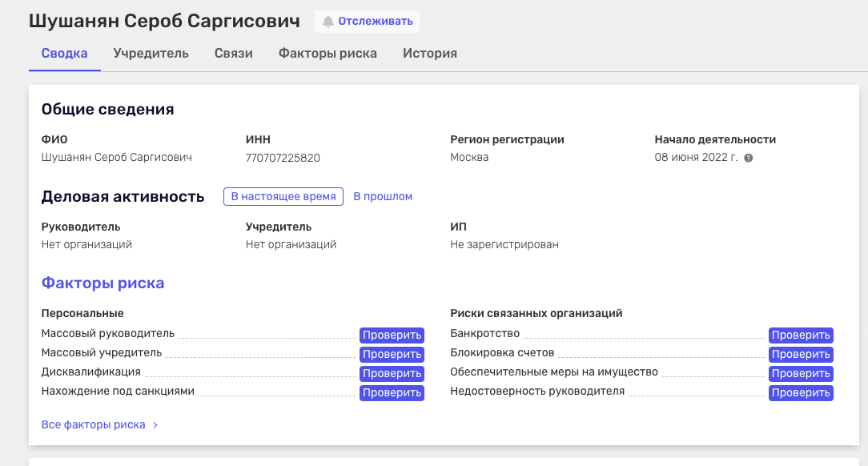Click the Отслеживать tracking button

tap(367, 21)
